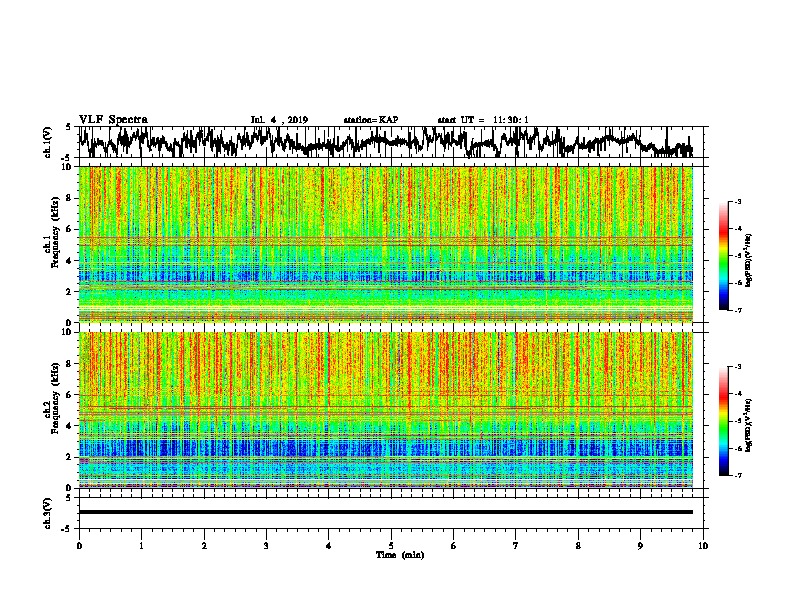Image resolution: width=792 pixels, height=612 pixels.
Task: Click time axis tick label "8"
Action: click(578, 546)
